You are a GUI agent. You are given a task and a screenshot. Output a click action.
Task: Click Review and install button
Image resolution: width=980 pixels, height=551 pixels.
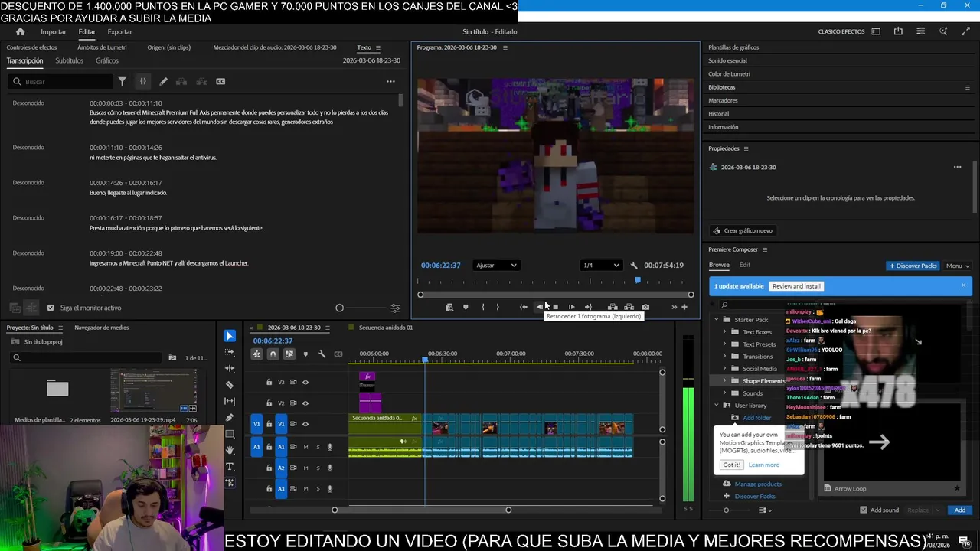(796, 286)
